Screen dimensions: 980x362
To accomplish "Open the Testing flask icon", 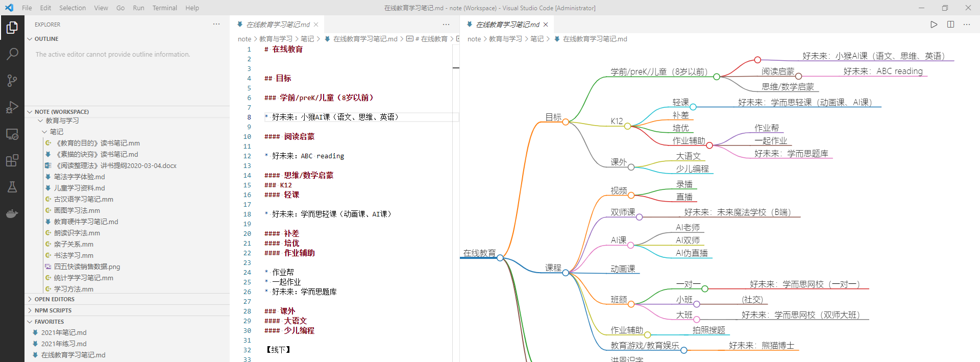I will click(x=12, y=187).
